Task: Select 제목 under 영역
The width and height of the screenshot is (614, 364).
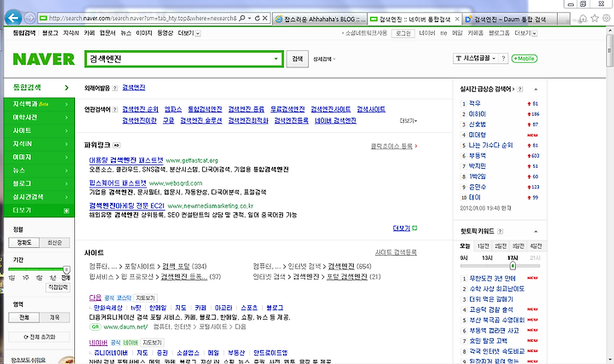Action: click(x=55, y=317)
